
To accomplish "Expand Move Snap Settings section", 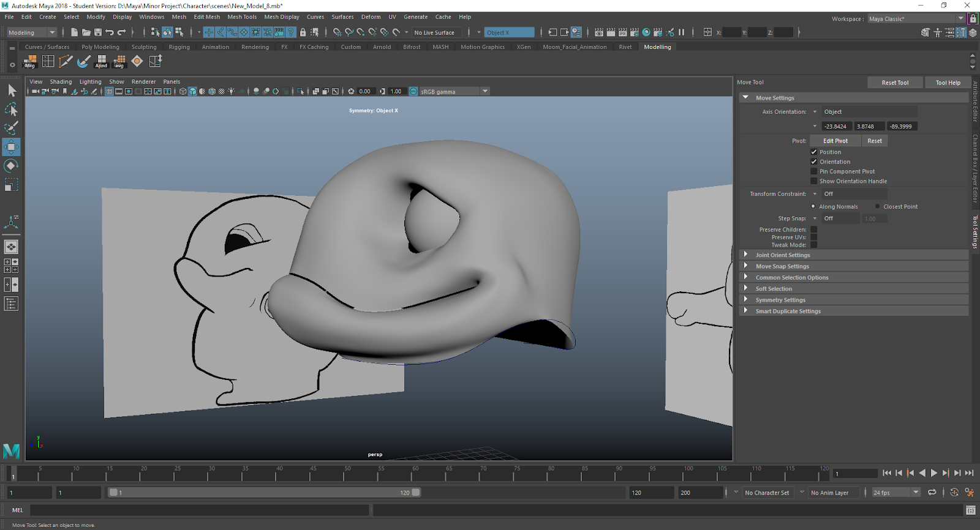I will tap(854, 266).
